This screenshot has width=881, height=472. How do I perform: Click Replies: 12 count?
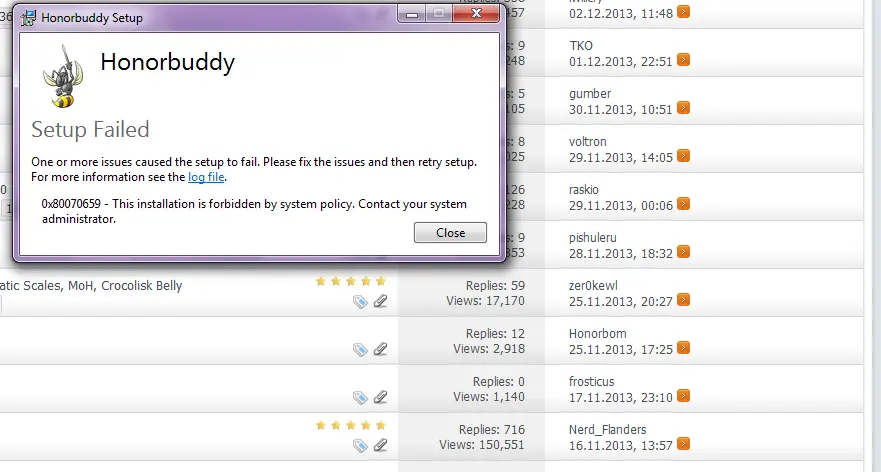495,334
